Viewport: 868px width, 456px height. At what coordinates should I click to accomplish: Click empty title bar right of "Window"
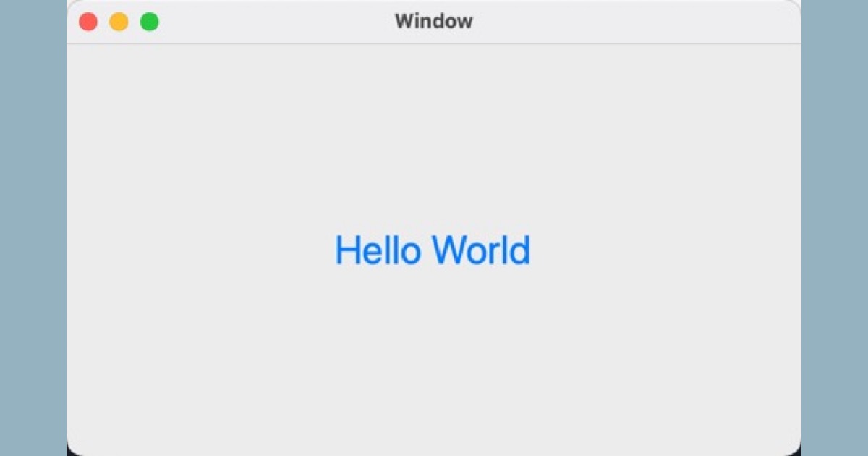point(637,22)
